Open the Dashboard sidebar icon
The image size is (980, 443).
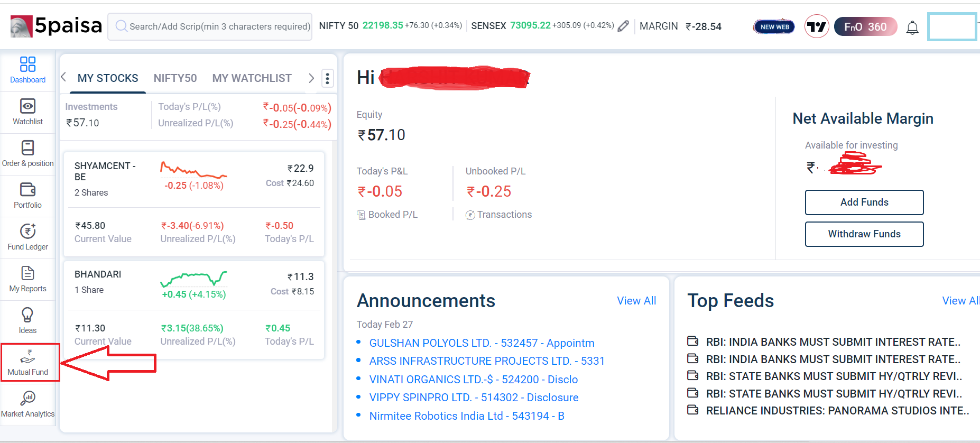tap(27, 64)
